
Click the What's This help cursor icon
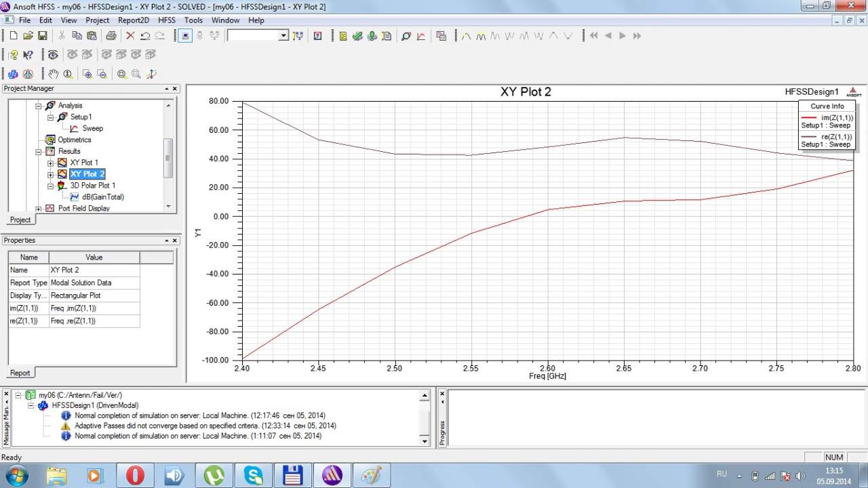pos(28,55)
